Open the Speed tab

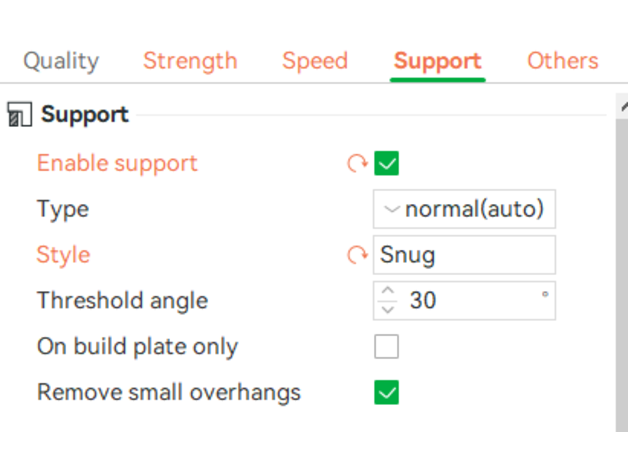tap(315, 61)
